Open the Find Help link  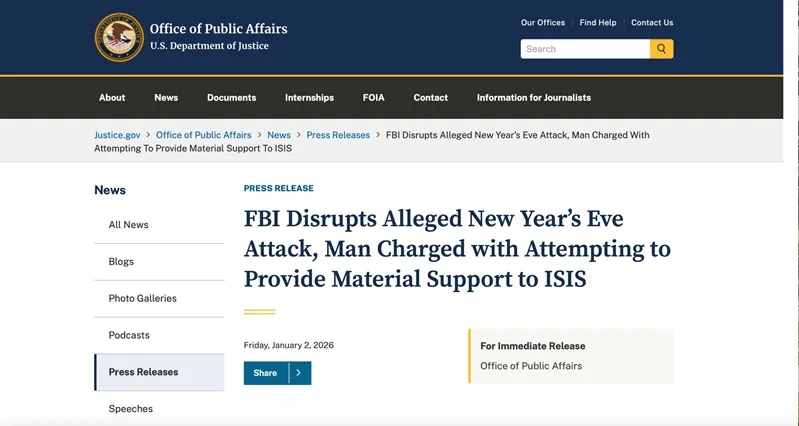click(598, 23)
